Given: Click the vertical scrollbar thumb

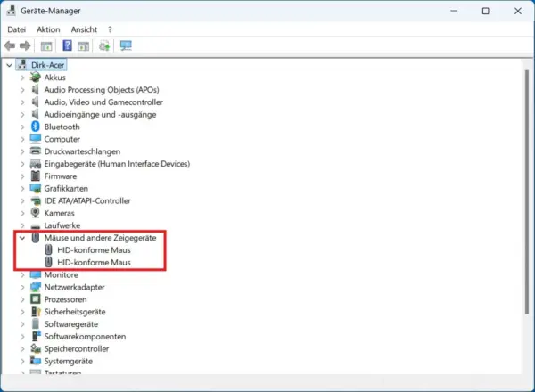Looking at the screenshot, I should (x=527, y=192).
